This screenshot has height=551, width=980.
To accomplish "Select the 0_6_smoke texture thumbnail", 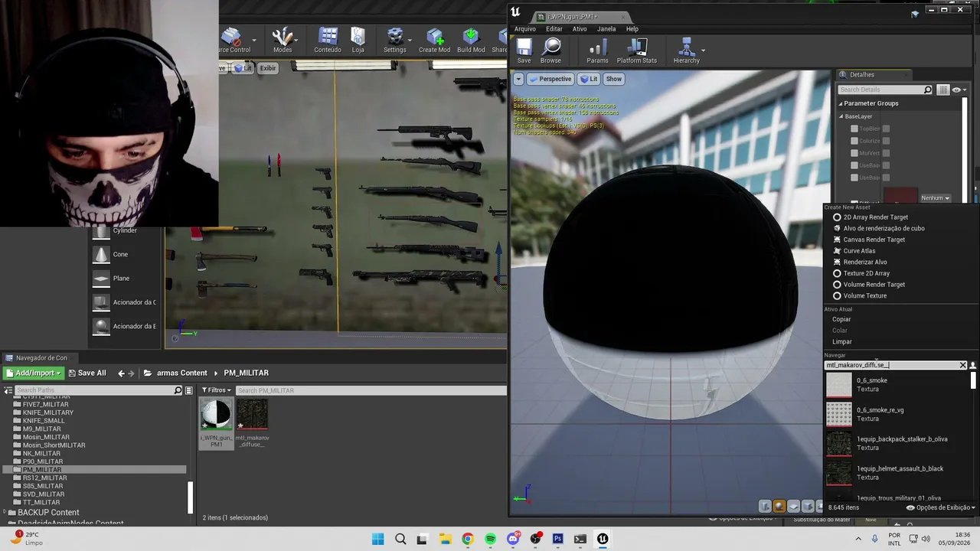I will click(x=838, y=385).
